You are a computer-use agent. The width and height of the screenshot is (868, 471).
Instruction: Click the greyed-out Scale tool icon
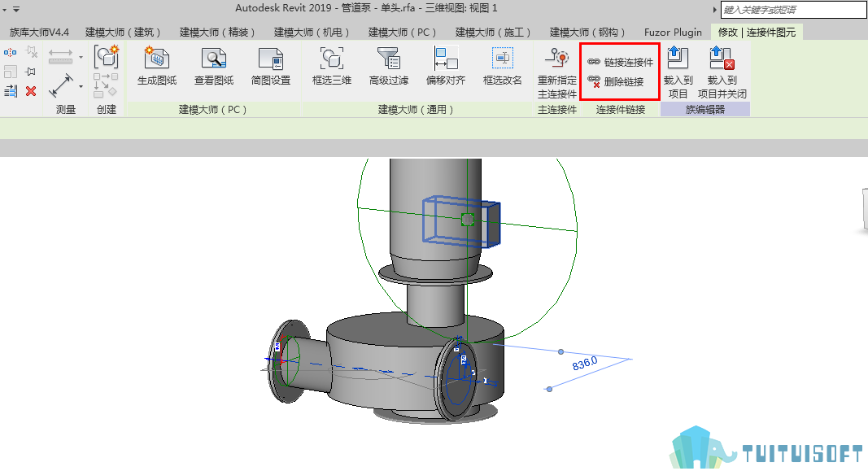pos(10,72)
